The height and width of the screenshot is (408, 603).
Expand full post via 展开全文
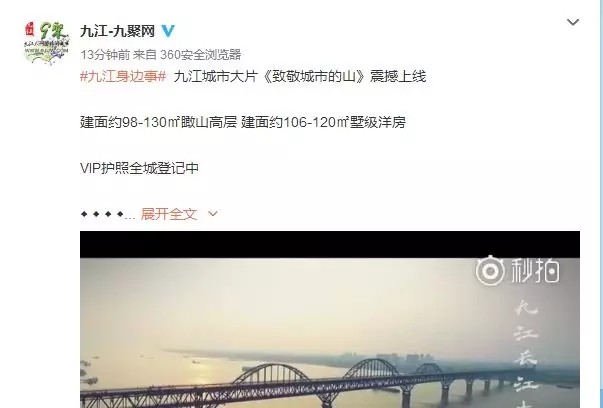169,214
